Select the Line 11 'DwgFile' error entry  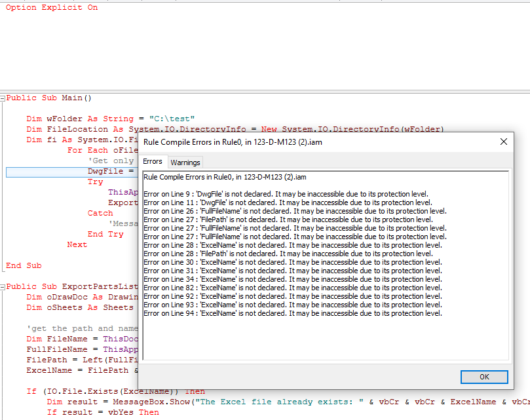click(288, 202)
